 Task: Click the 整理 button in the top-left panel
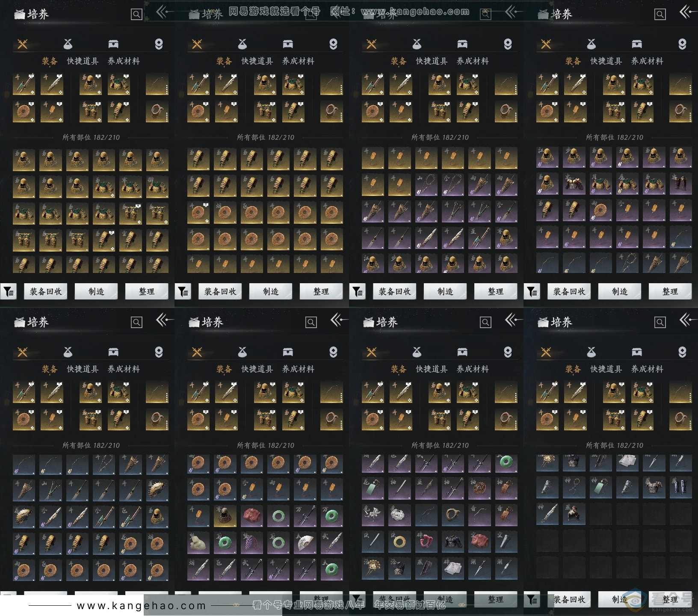click(x=147, y=292)
